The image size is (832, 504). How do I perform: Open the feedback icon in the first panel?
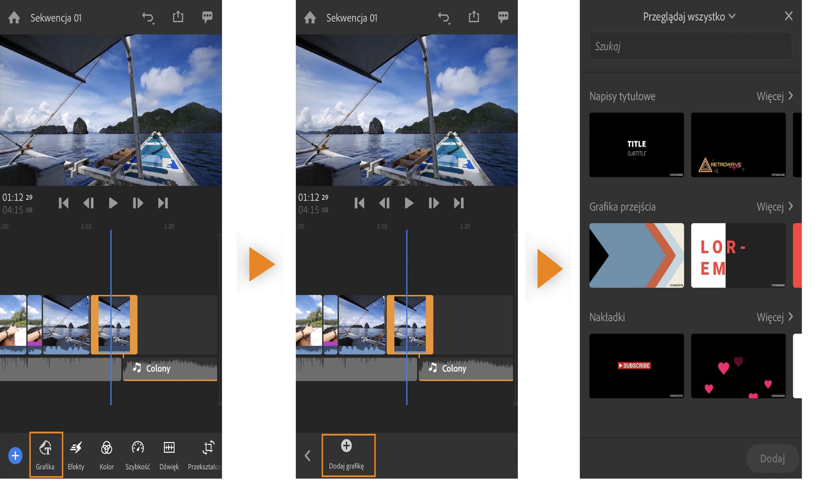click(207, 17)
